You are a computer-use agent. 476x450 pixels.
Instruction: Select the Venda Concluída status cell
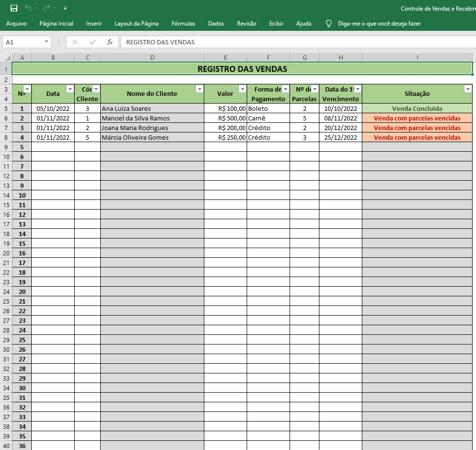pyautogui.click(x=417, y=108)
